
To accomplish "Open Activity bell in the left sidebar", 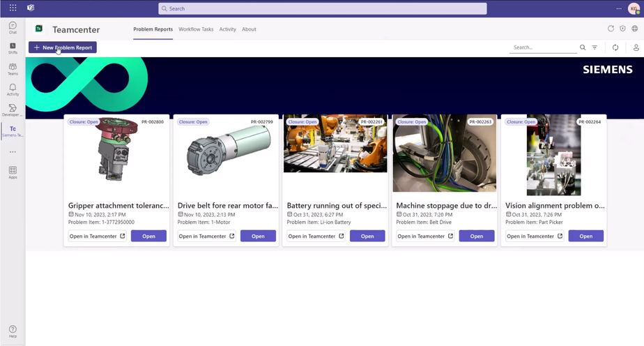I will (13, 89).
